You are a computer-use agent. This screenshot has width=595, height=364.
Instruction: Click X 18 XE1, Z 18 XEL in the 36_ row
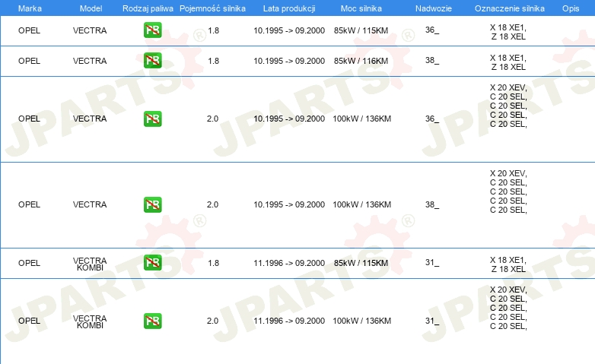[508, 32]
